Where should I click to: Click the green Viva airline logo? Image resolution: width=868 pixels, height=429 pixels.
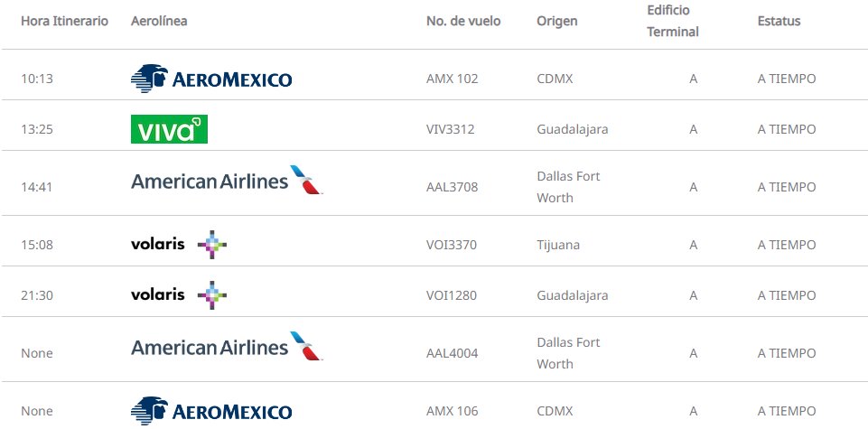(x=169, y=129)
